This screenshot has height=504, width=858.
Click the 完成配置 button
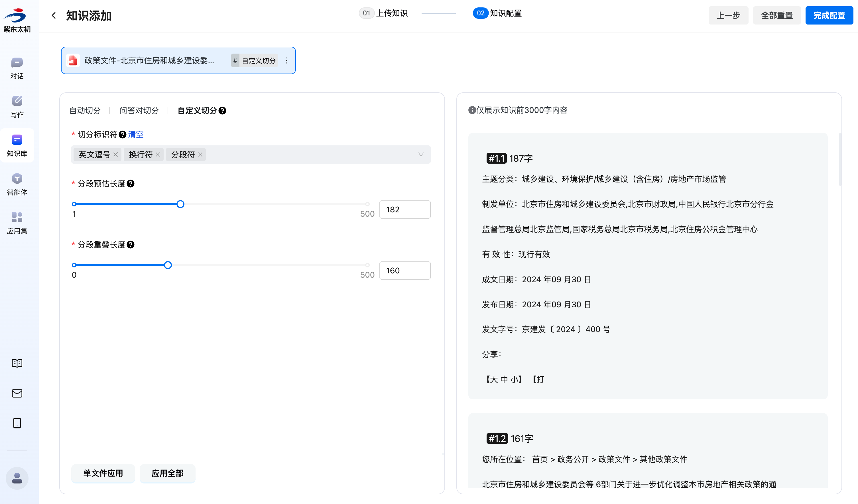pos(829,15)
